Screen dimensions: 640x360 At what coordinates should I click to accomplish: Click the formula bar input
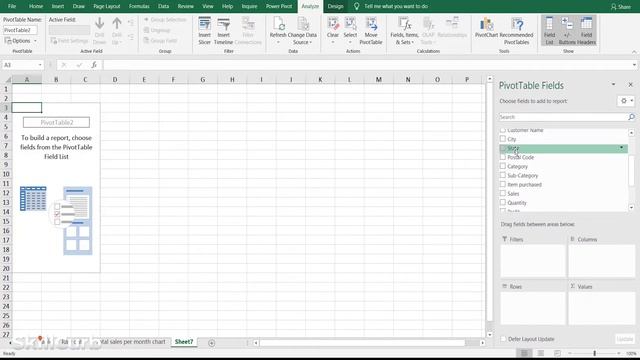367,65
